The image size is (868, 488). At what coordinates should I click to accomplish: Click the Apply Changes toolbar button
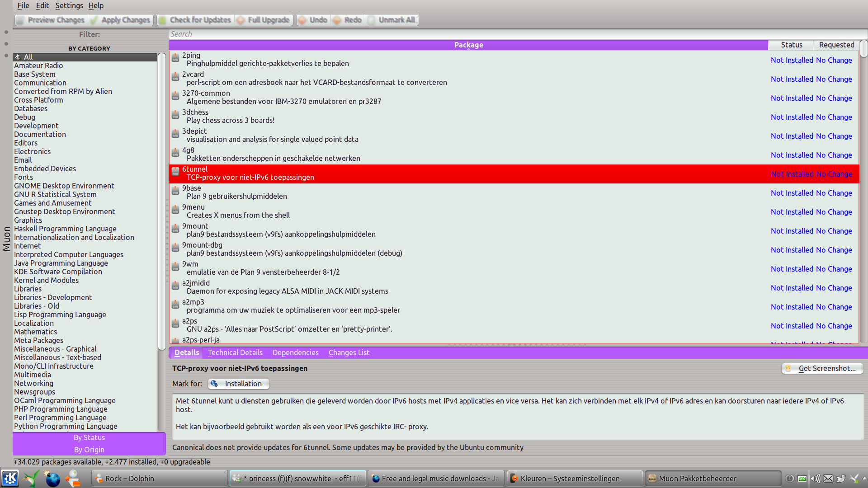(121, 20)
